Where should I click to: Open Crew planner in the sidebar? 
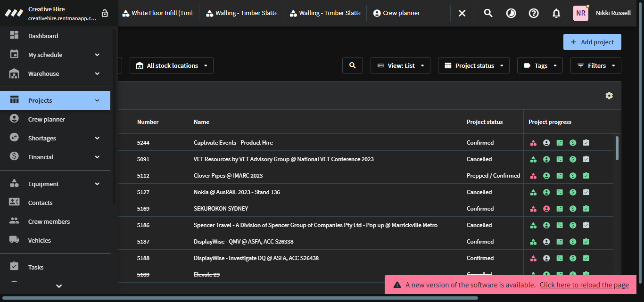point(55,119)
